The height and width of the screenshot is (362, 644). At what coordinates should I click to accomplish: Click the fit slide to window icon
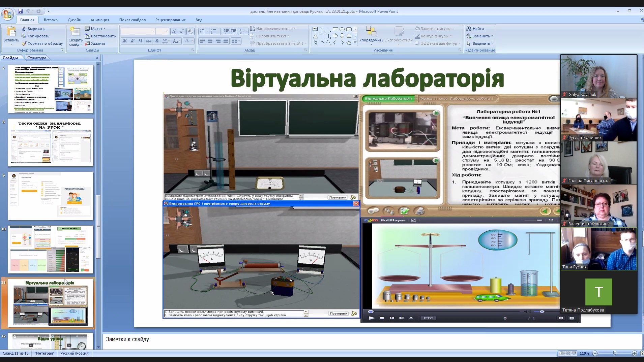point(641,353)
